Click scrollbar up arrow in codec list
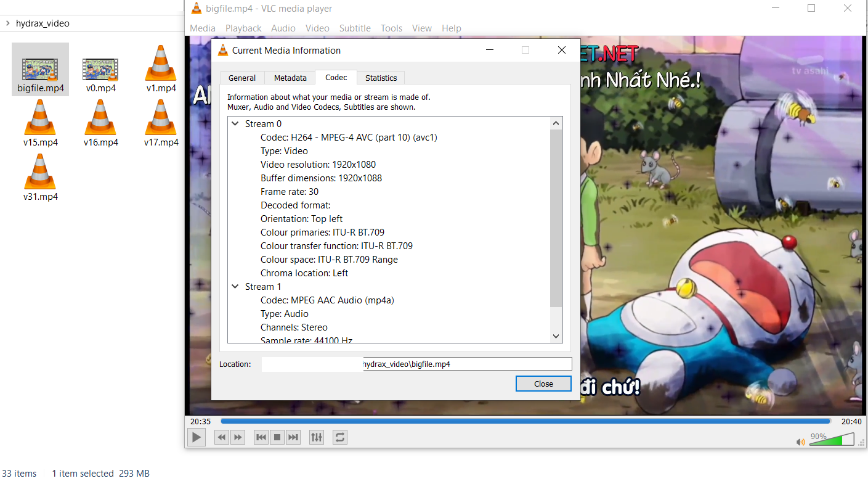 (556, 123)
